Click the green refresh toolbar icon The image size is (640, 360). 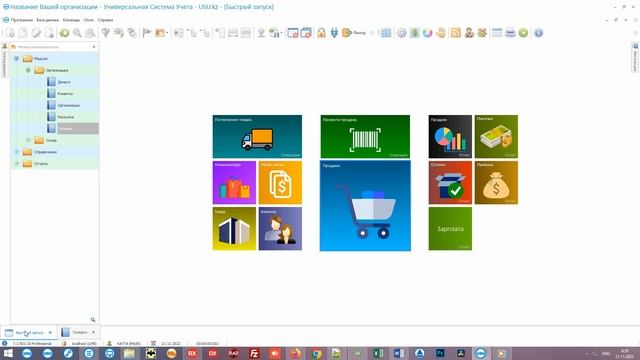point(64,33)
